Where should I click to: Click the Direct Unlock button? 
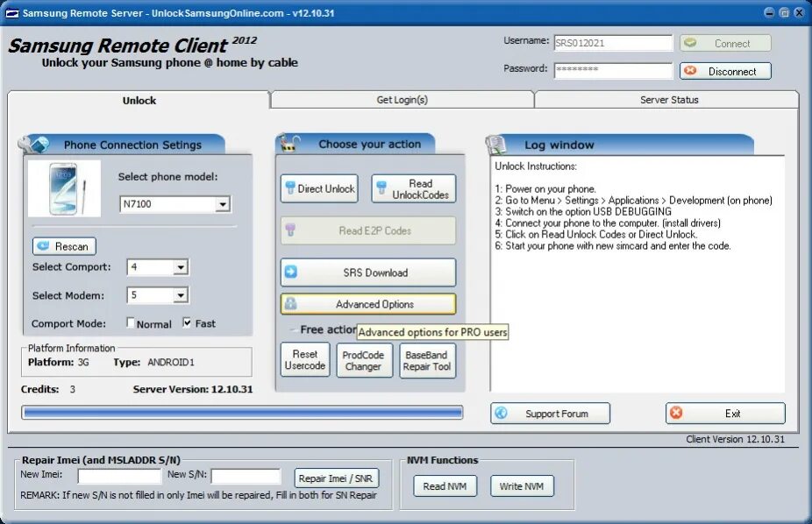click(x=319, y=188)
